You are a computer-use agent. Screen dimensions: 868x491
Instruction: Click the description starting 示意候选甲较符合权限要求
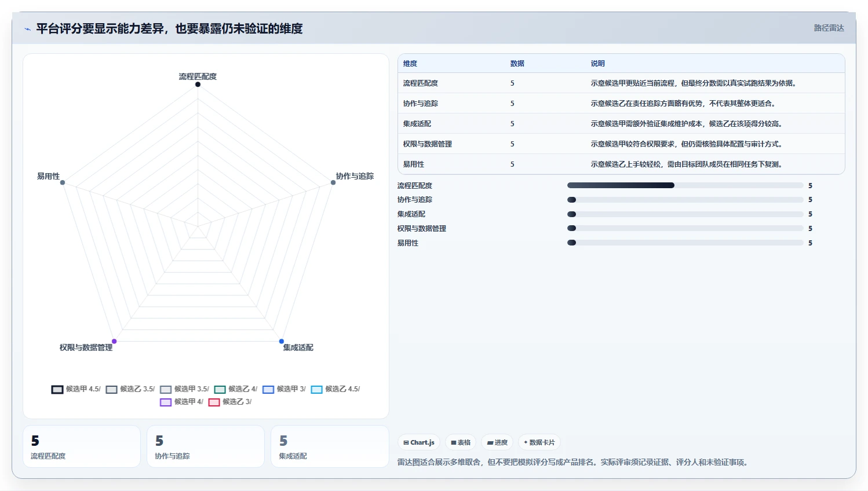click(x=688, y=144)
